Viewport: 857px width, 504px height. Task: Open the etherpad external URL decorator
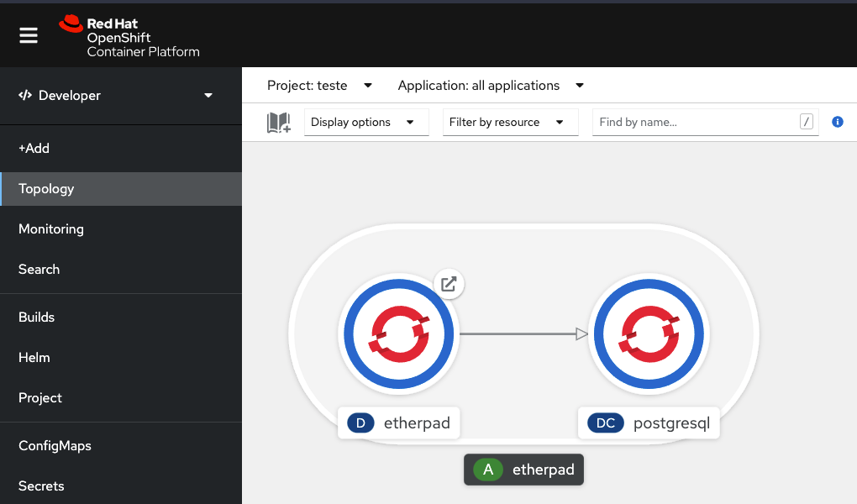449,284
